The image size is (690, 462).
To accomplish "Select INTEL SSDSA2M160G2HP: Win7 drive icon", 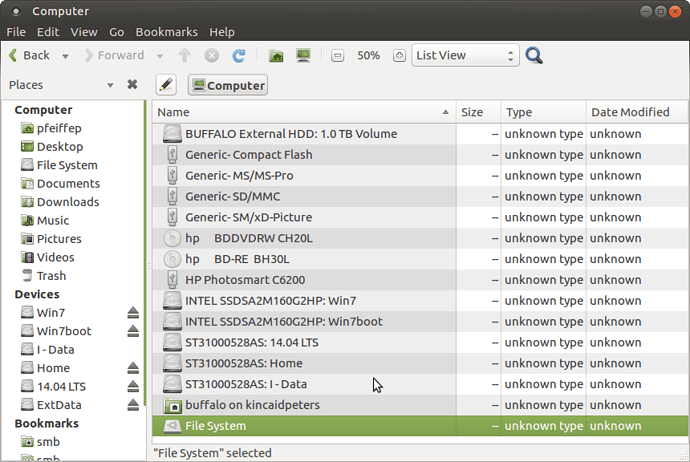I will (172, 301).
